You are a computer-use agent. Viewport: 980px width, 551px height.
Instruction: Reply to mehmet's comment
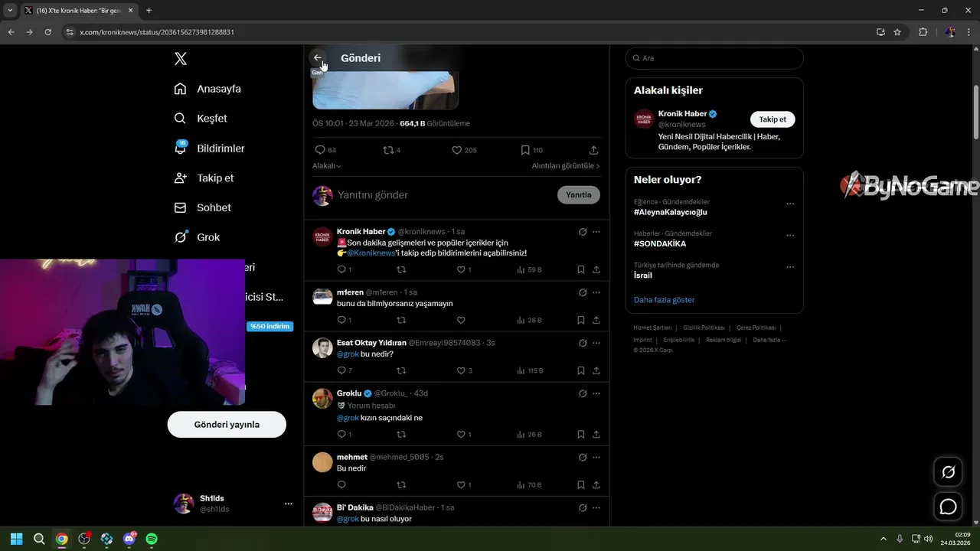click(x=341, y=484)
